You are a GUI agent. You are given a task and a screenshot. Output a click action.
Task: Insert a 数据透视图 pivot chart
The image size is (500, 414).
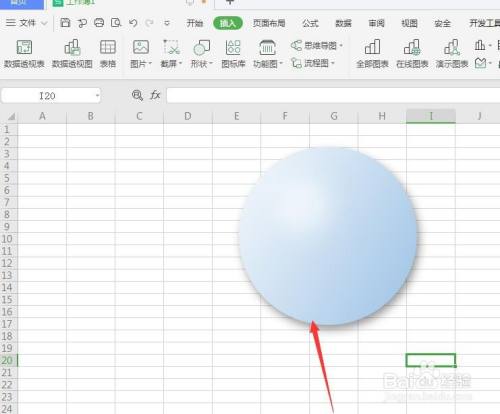click(x=72, y=54)
